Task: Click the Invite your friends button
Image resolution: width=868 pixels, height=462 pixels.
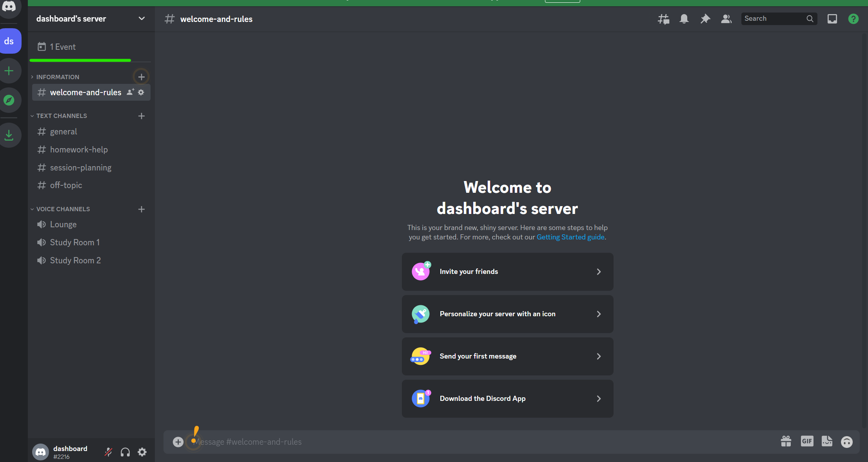Action: coord(507,272)
